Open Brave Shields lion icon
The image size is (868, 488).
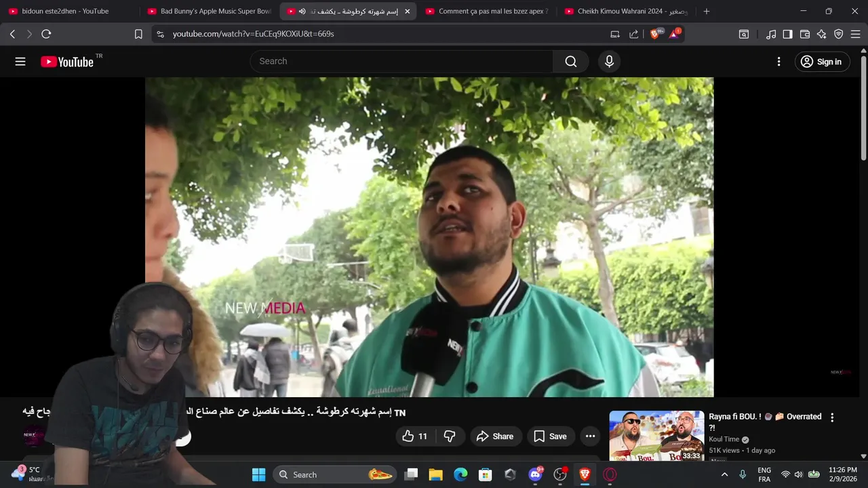[656, 34]
